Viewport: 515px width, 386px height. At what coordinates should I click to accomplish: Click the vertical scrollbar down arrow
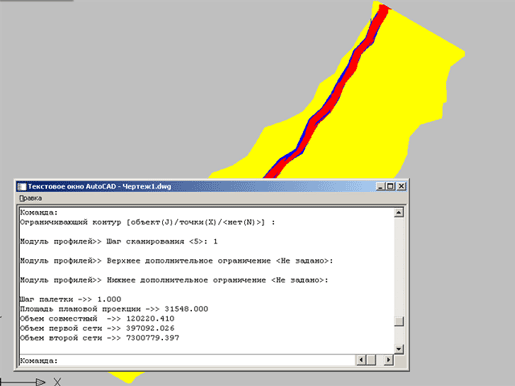pos(399,349)
